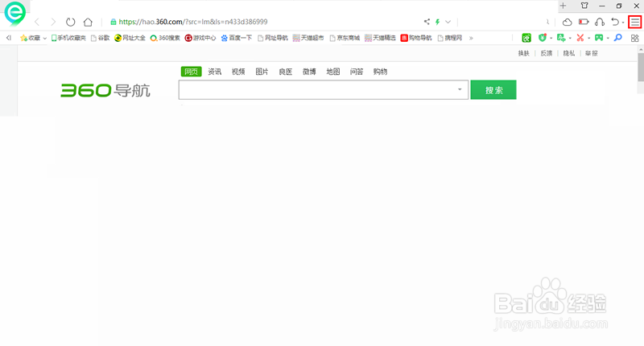
Task: Click the address bar URL hao.360.com
Action: (193, 22)
